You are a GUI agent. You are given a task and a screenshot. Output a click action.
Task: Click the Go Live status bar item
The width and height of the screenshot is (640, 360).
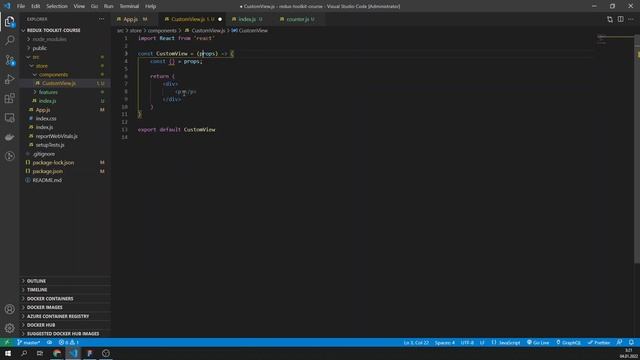click(538, 342)
